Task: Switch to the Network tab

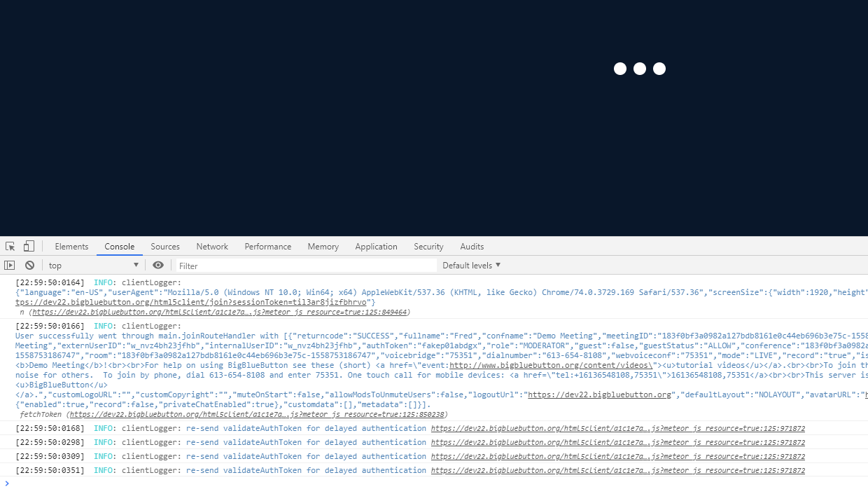Action: (x=211, y=246)
